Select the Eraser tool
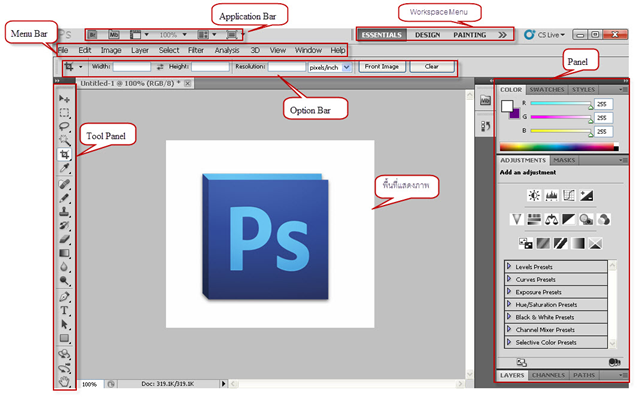 click(64, 239)
